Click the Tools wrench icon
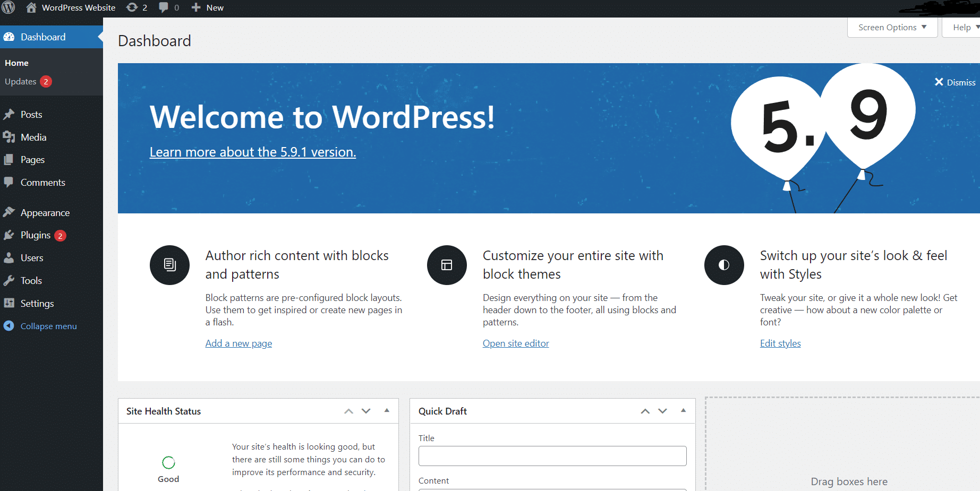Viewport: 980px width, 491px height. [x=9, y=280]
